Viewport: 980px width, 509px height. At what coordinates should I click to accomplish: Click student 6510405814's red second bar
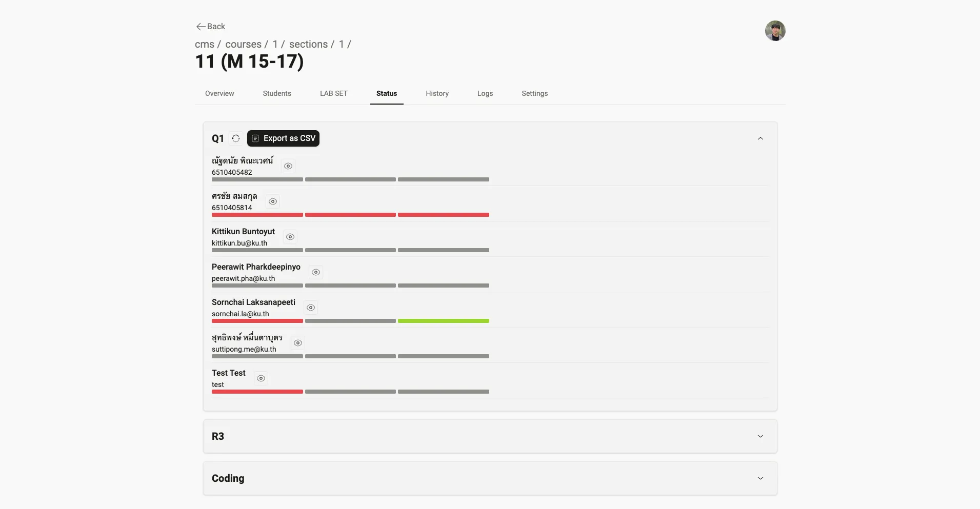click(x=350, y=215)
